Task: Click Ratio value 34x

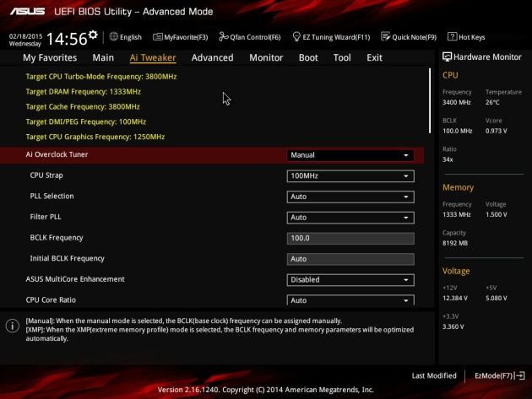Action: coord(448,159)
